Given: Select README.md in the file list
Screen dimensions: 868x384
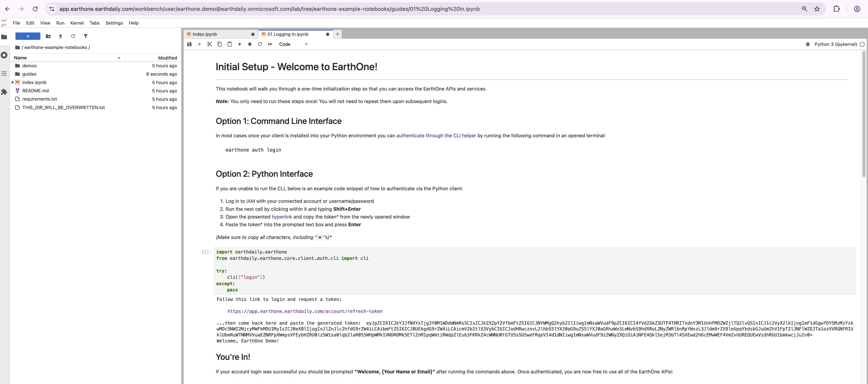Looking at the screenshot, I should (x=96, y=91).
